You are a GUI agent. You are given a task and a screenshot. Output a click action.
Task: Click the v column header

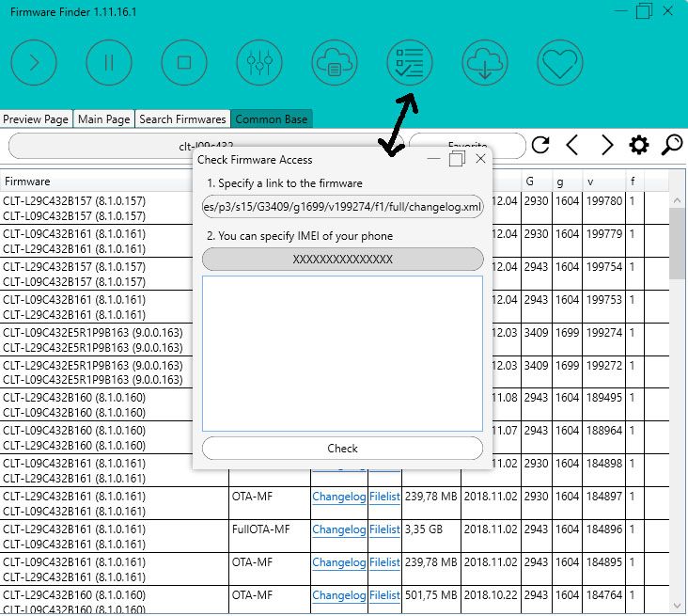click(604, 182)
